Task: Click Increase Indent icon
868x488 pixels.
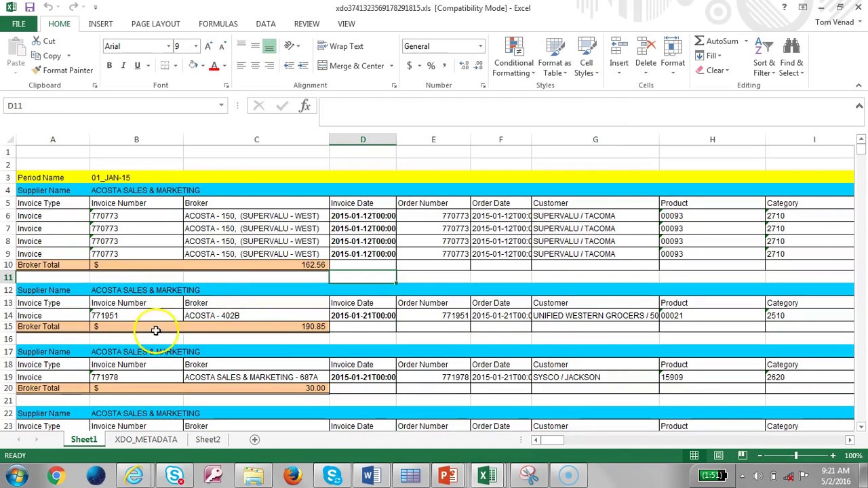Action: point(303,66)
